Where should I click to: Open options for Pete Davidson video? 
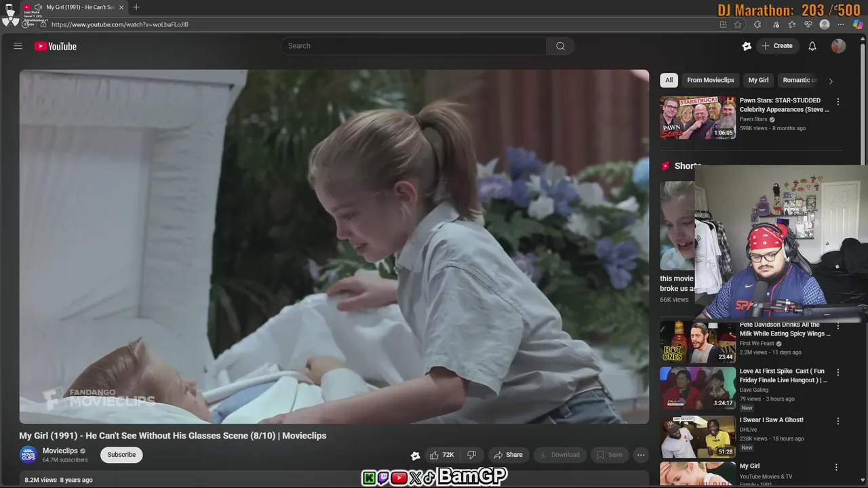pos(838,326)
